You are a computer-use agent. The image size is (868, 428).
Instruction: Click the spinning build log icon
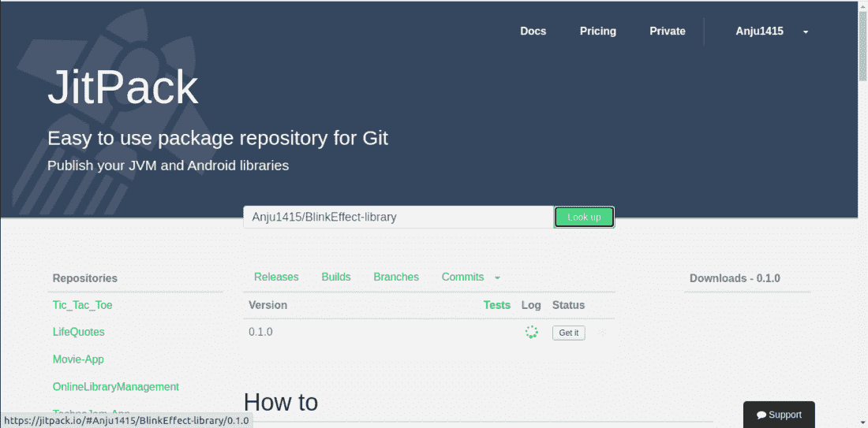point(532,333)
